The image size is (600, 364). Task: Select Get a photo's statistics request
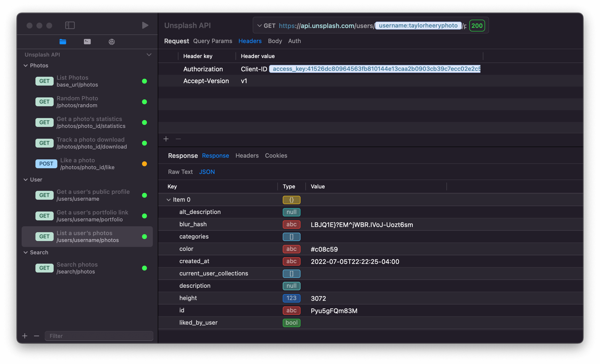click(87, 122)
